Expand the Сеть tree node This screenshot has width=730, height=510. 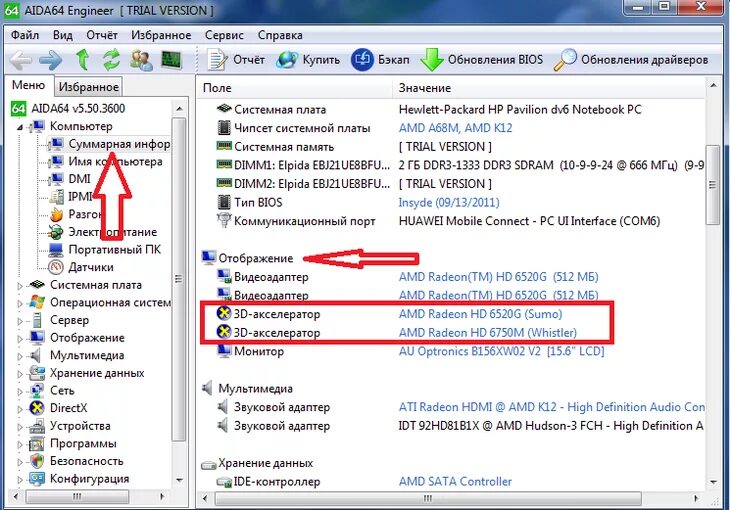pos(20,391)
